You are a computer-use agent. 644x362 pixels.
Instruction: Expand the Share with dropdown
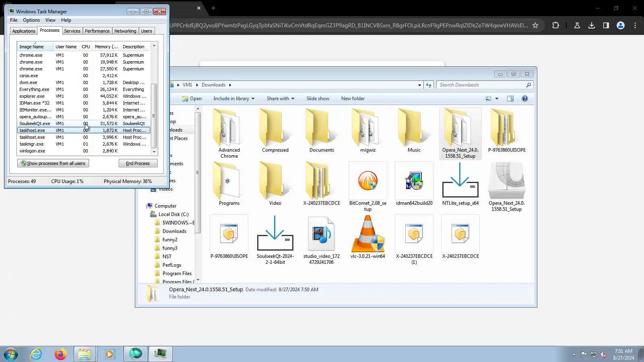281,99
